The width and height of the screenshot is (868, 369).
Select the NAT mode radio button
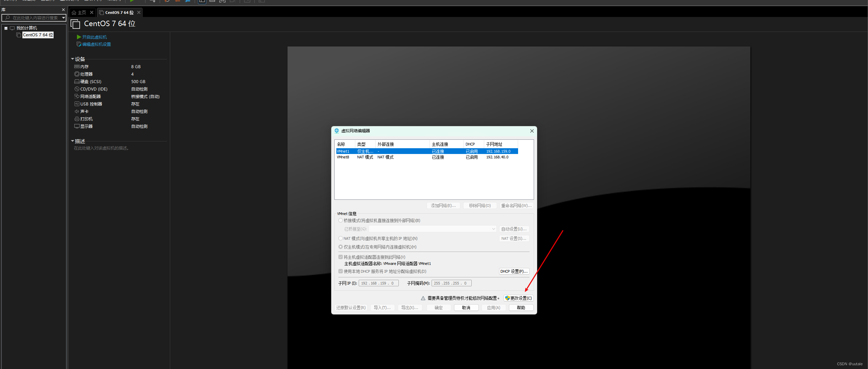(x=340, y=238)
